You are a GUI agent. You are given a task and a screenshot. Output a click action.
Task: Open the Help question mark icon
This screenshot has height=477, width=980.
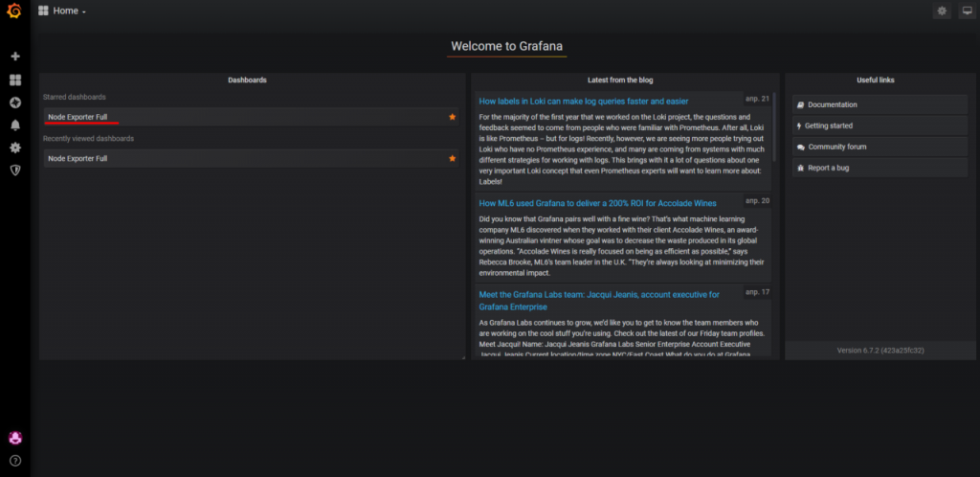point(14,461)
